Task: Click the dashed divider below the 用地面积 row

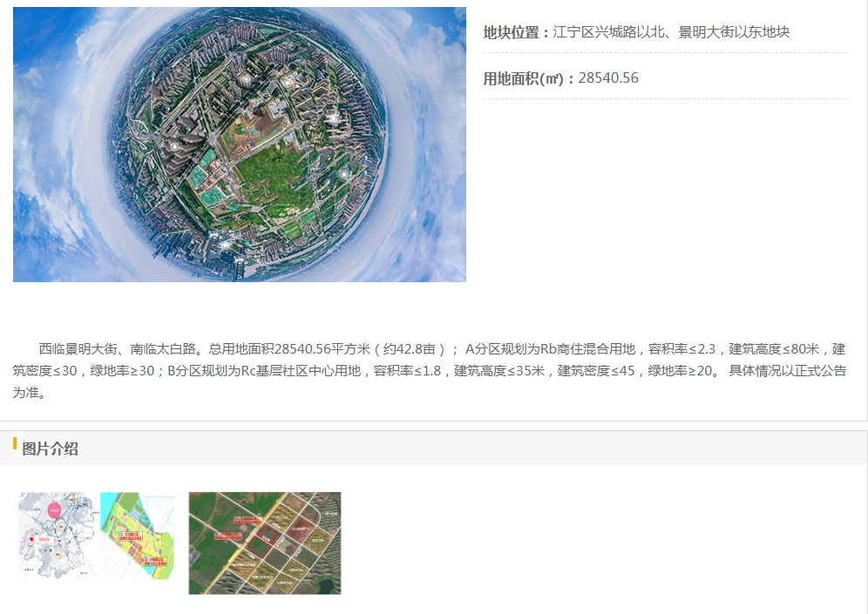Action: click(665, 99)
